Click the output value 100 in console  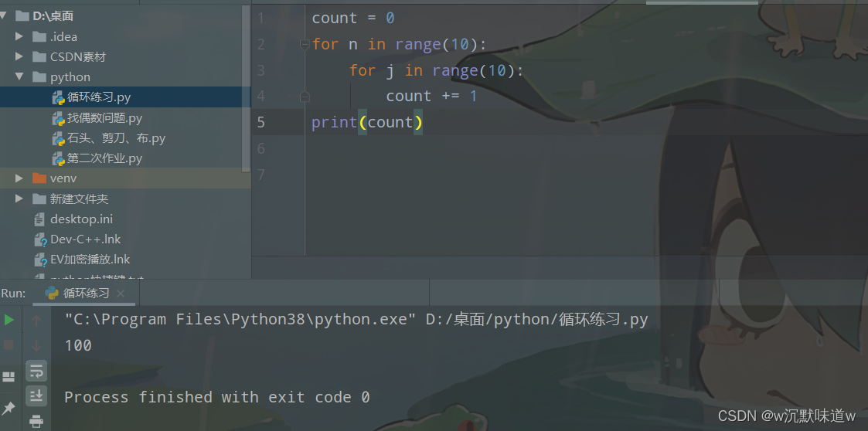pos(78,346)
